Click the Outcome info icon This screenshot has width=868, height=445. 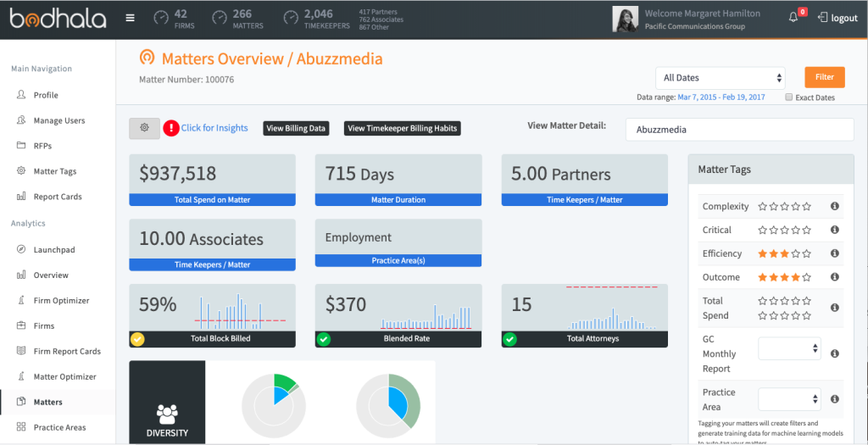tap(835, 276)
